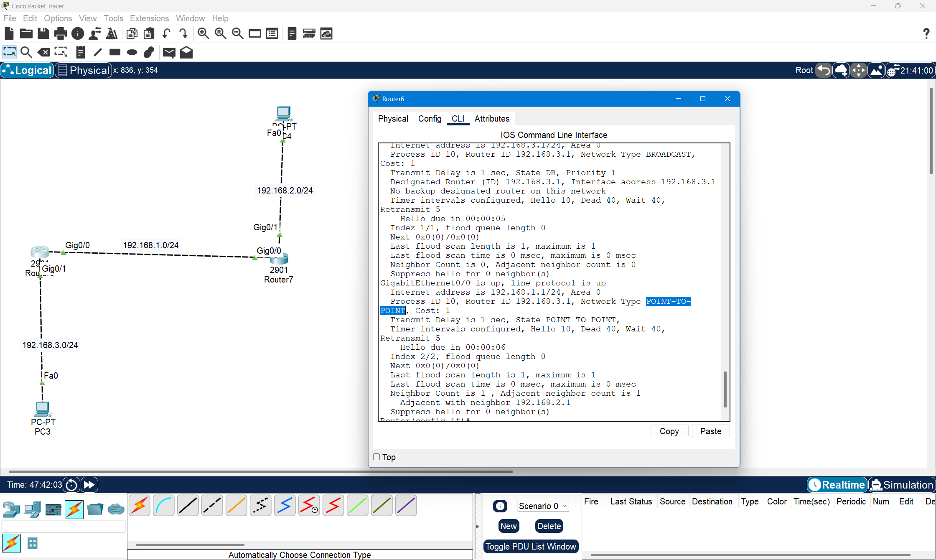Choose the Place Note tool
936x560 pixels.
point(81,52)
